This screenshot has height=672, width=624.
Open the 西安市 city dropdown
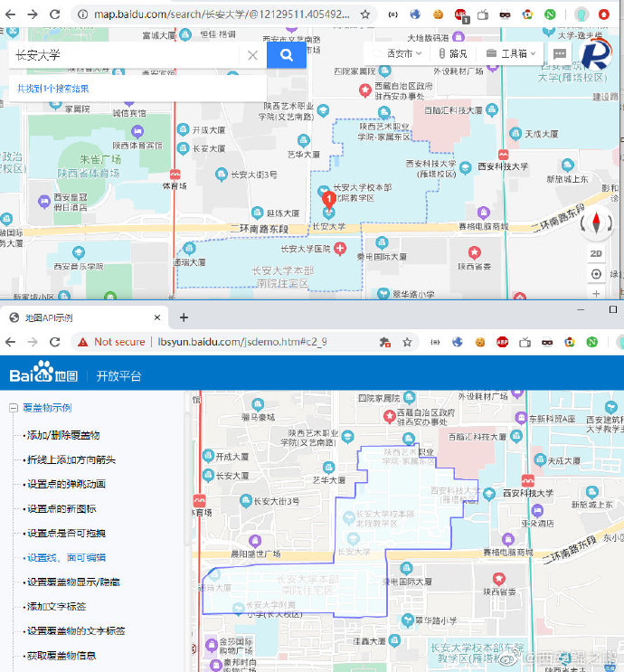coord(404,53)
